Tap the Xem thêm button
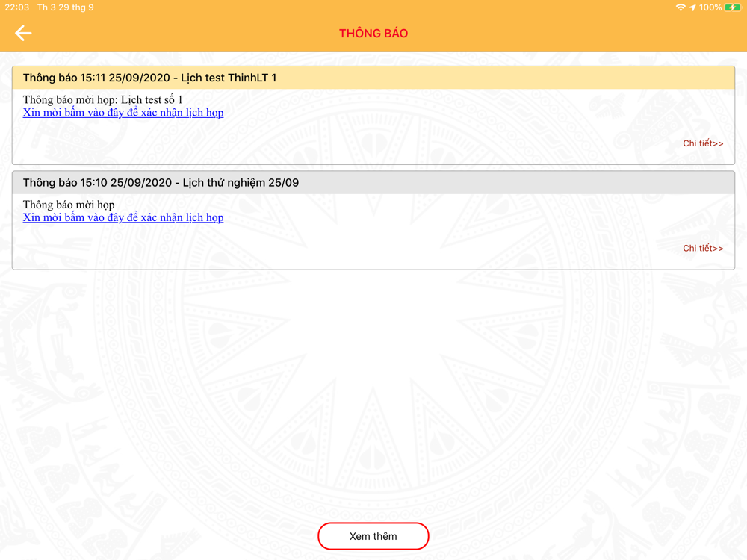This screenshot has height=560, width=747. pyautogui.click(x=373, y=536)
